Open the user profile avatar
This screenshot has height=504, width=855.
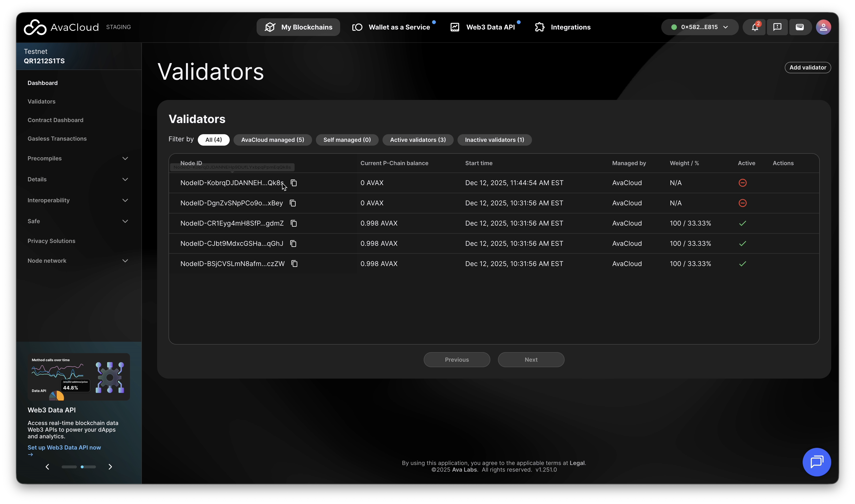pyautogui.click(x=823, y=27)
